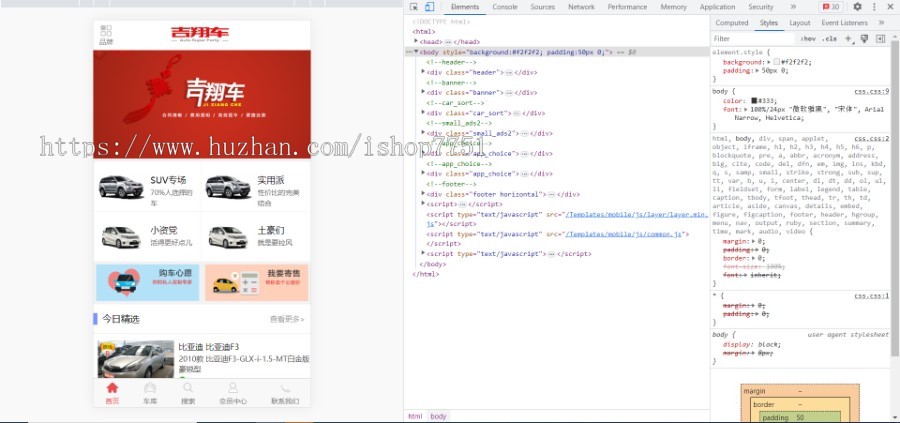The height and width of the screenshot is (423, 900).
Task: Toggle the computed styles sidebar icon
Action: pyautogui.click(x=881, y=38)
